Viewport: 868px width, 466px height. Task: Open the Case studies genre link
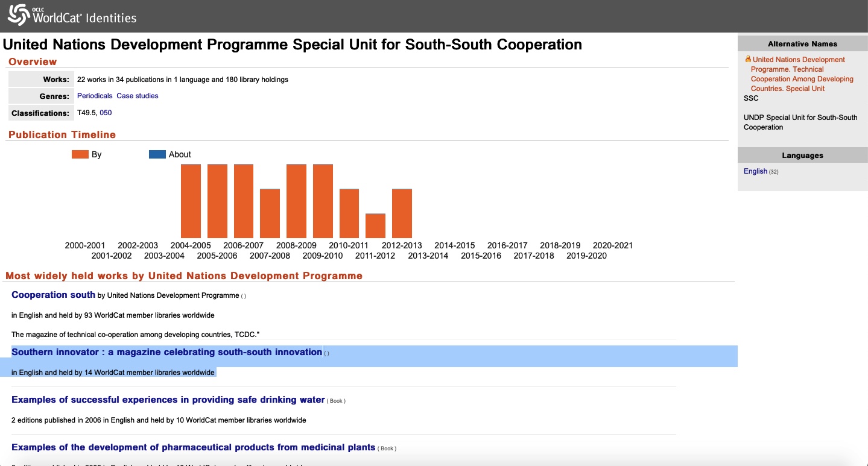138,96
